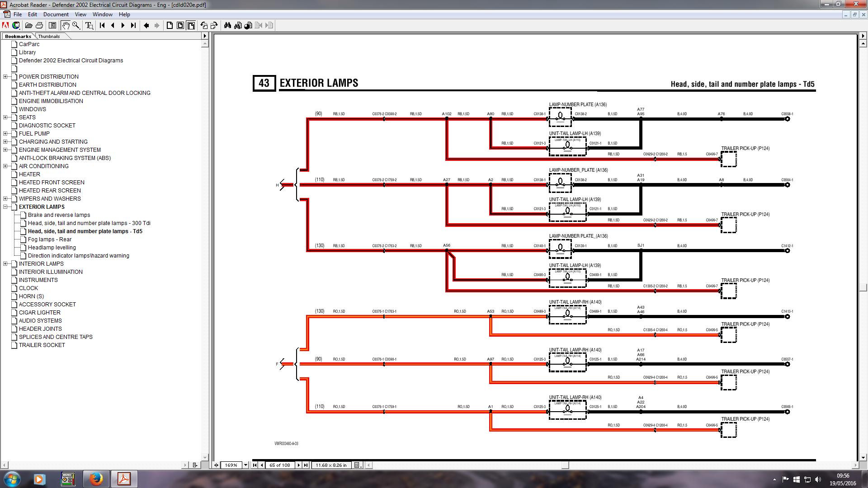The image size is (868, 488).
Task: Expand INTERIOR LAMPS bookmark node
Action: [5, 264]
